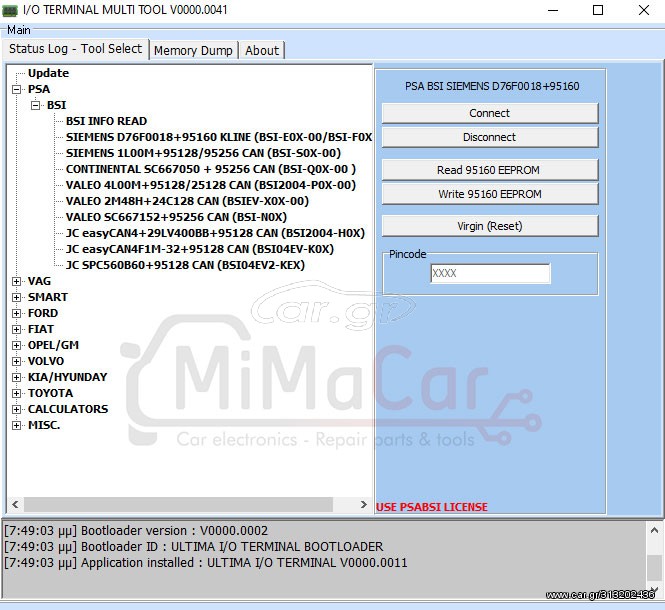Select the CALCULATORS tree label
This screenshot has width=665, height=610.
coord(68,409)
